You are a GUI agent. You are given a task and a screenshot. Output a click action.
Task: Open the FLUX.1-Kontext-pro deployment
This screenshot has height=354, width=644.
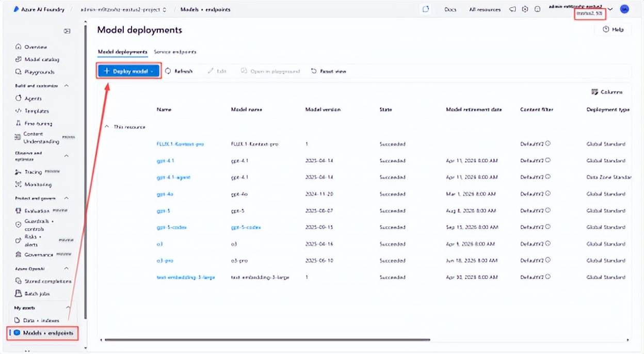[x=180, y=144]
